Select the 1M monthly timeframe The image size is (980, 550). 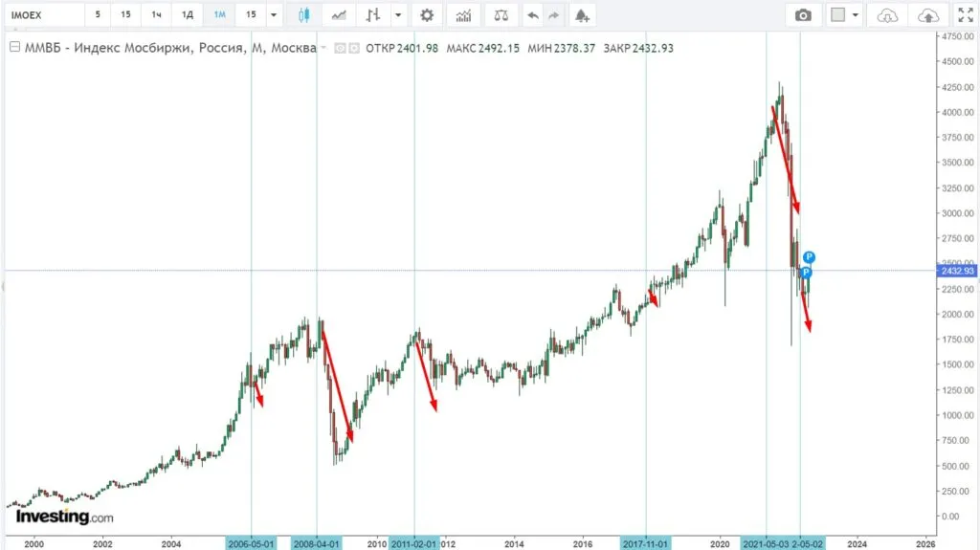click(219, 15)
